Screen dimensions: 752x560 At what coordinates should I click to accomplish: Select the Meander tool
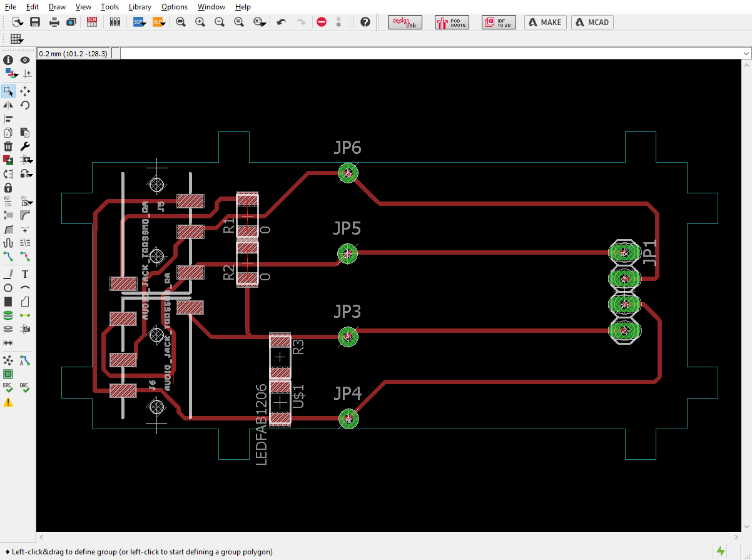[x=8, y=242]
